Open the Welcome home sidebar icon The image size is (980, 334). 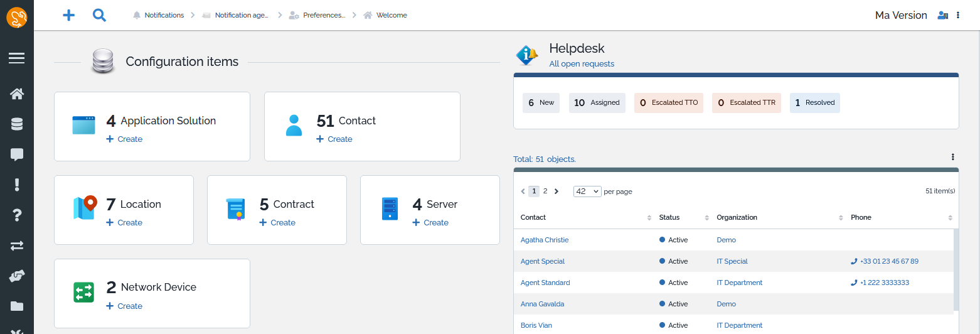(17, 94)
